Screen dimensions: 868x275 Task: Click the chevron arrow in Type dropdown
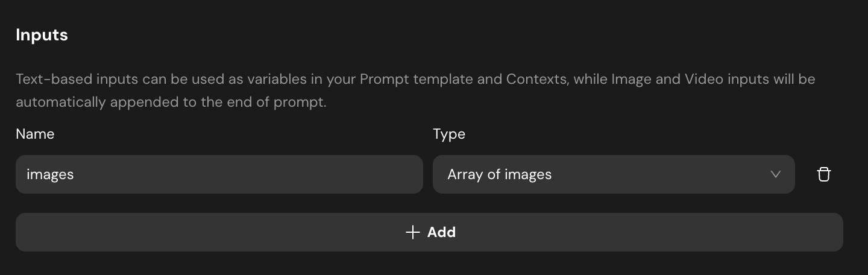coord(776,174)
